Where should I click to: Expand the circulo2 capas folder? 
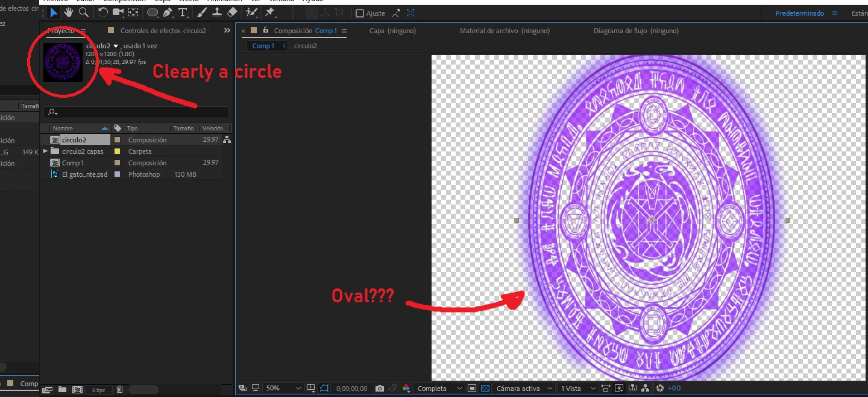pyautogui.click(x=45, y=151)
